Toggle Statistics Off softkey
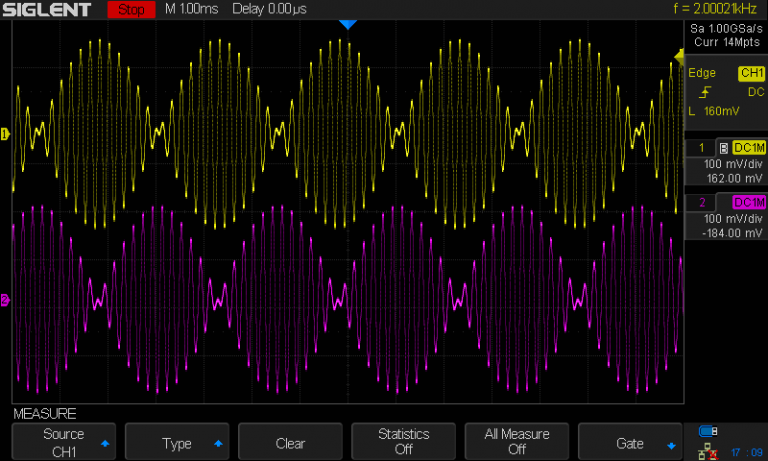The width and height of the screenshot is (768, 461). click(x=403, y=441)
